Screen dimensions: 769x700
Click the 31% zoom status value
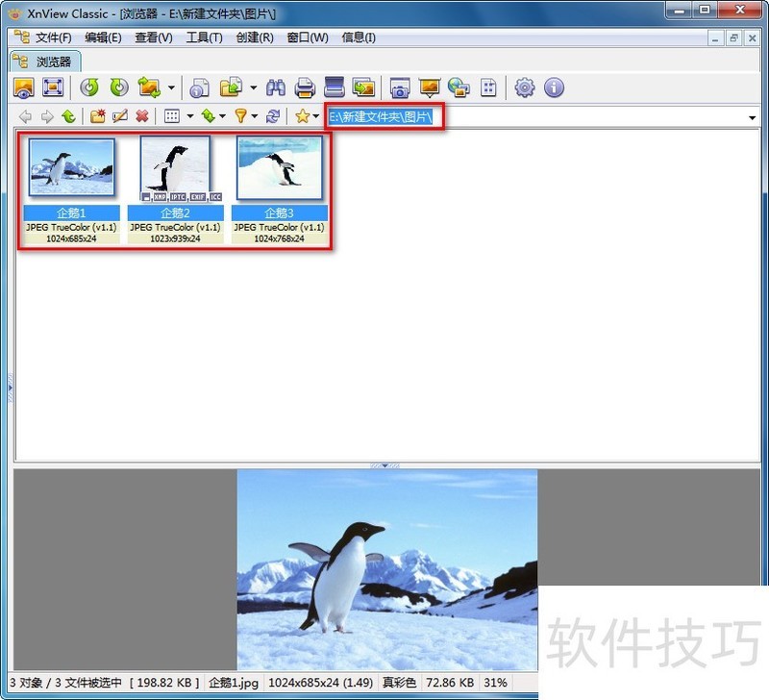point(495,683)
